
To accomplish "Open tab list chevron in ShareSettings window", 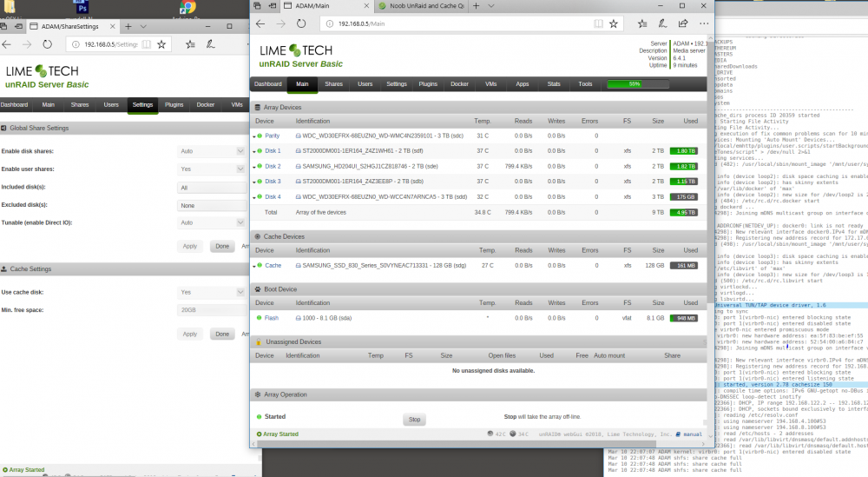I will 143,27.
